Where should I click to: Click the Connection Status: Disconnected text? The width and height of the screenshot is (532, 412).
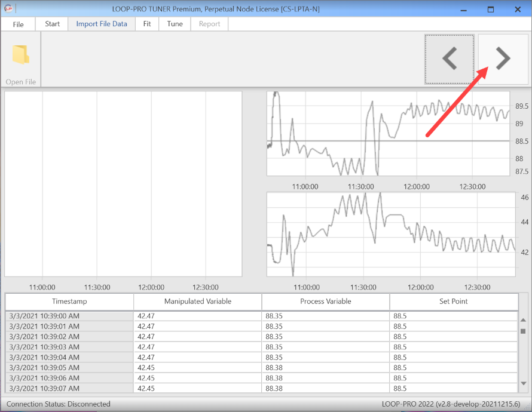(59, 404)
